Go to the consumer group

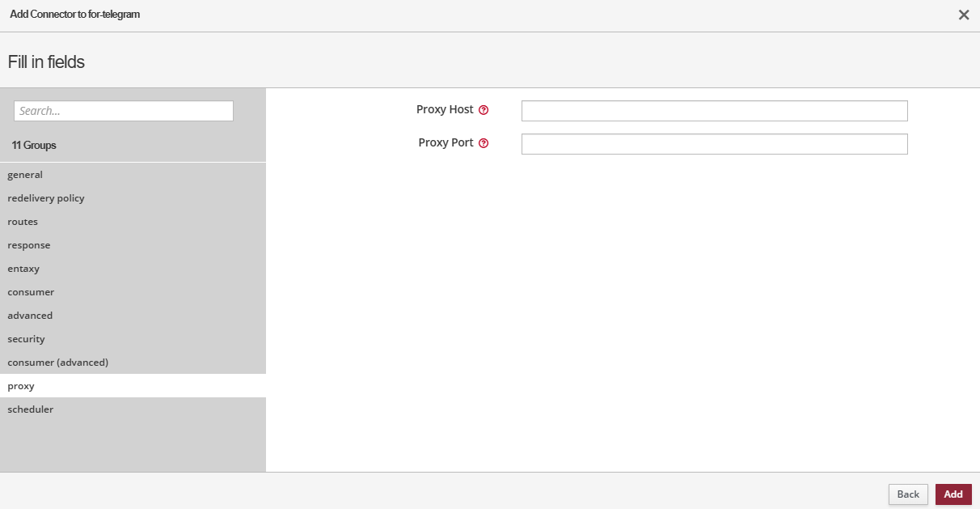point(31,292)
